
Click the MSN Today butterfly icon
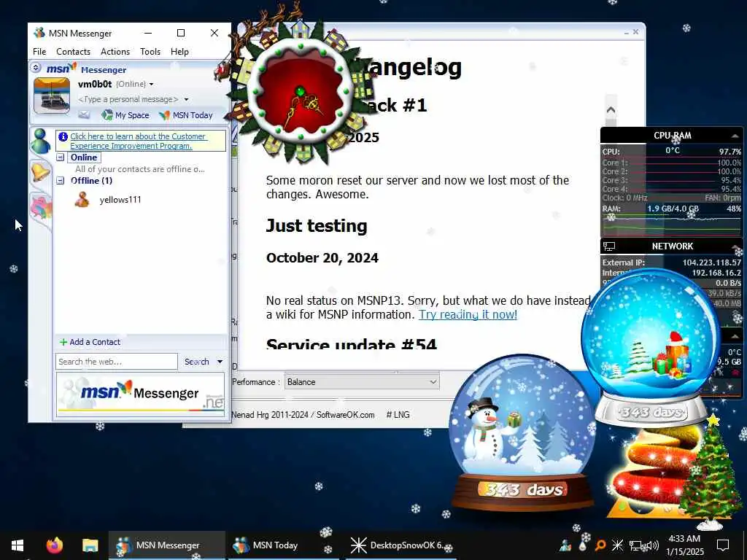[x=164, y=115]
